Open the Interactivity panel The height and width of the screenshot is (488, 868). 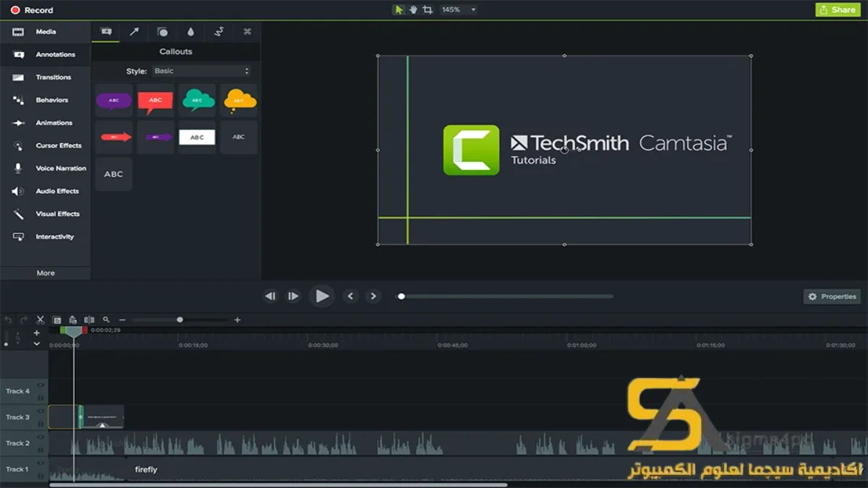45,236
